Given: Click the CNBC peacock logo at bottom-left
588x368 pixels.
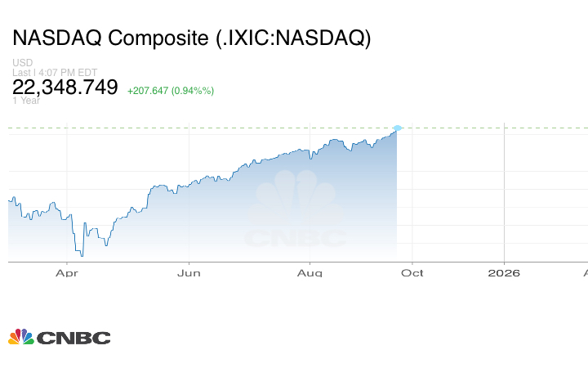Looking at the screenshot, I should [20, 336].
